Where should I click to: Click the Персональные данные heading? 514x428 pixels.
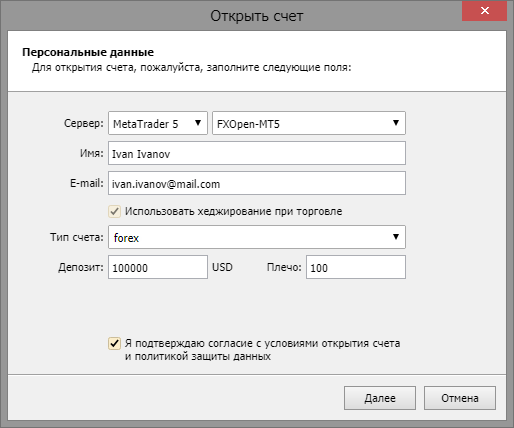point(88,52)
